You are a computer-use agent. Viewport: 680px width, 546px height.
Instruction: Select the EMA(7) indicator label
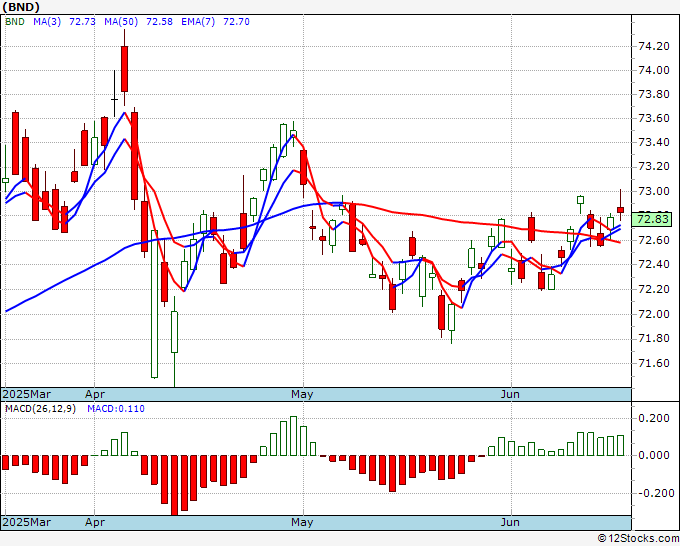(198, 22)
